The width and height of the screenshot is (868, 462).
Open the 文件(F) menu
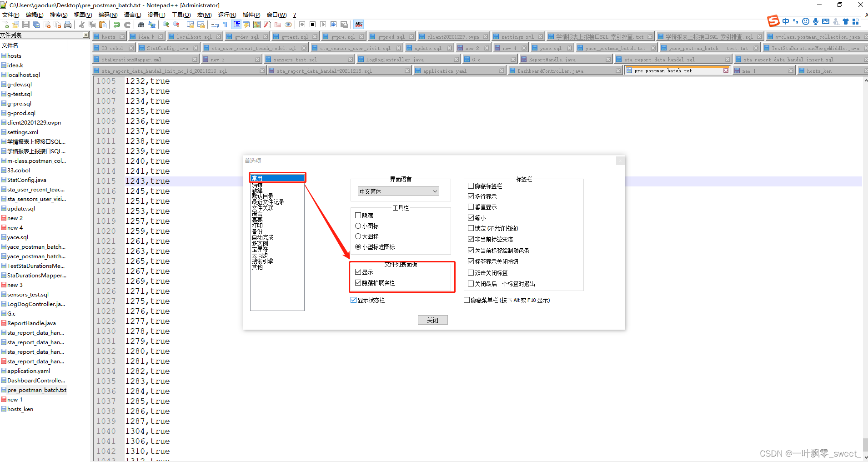pyautogui.click(x=10, y=15)
